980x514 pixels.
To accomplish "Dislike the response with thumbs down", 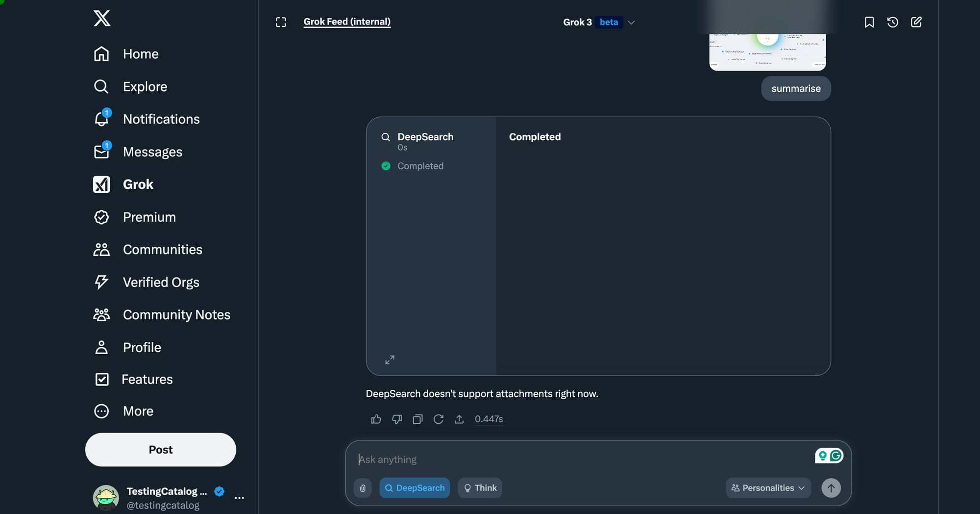I will (x=397, y=419).
